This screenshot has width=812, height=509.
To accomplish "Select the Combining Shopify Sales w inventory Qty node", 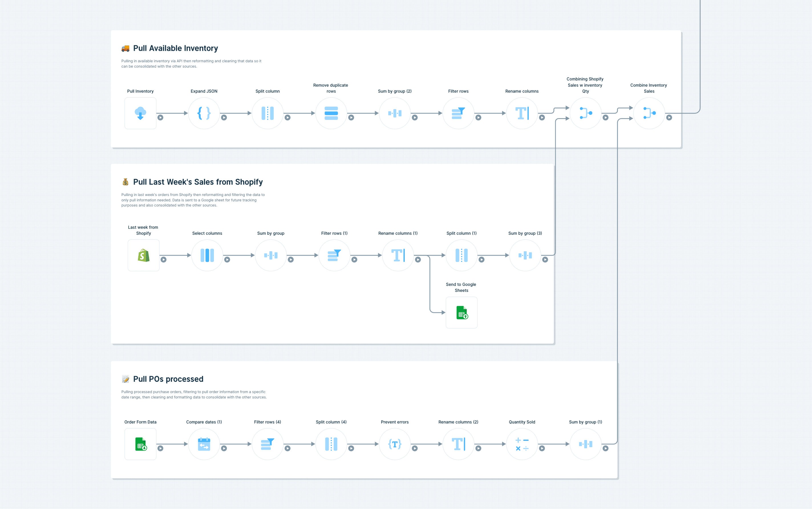I will click(x=586, y=113).
